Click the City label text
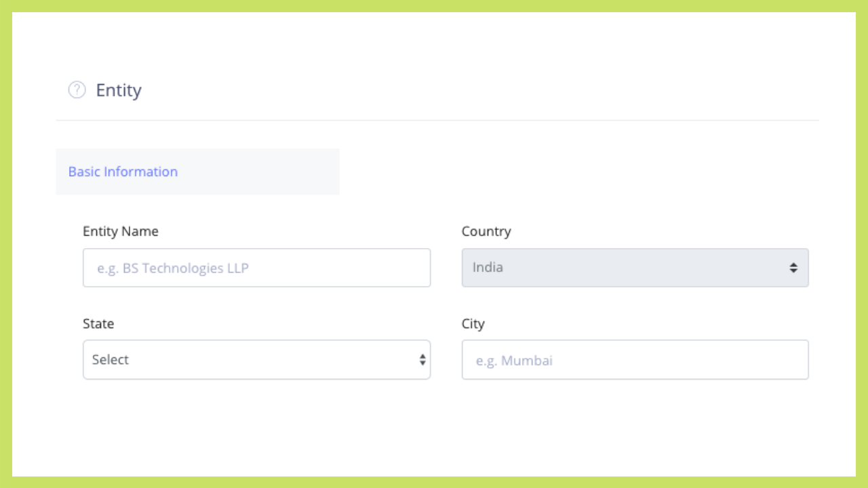The image size is (868, 488). [473, 323]
